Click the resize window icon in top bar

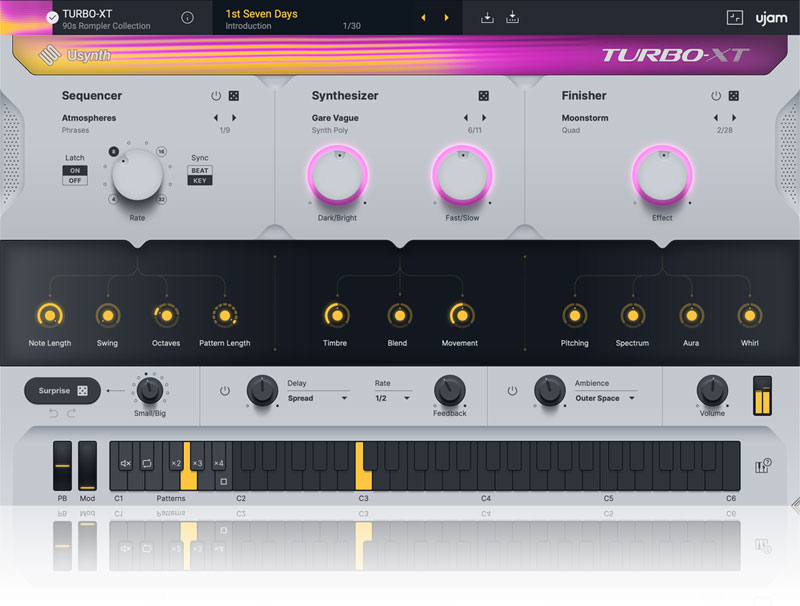[x=735, y=18]
